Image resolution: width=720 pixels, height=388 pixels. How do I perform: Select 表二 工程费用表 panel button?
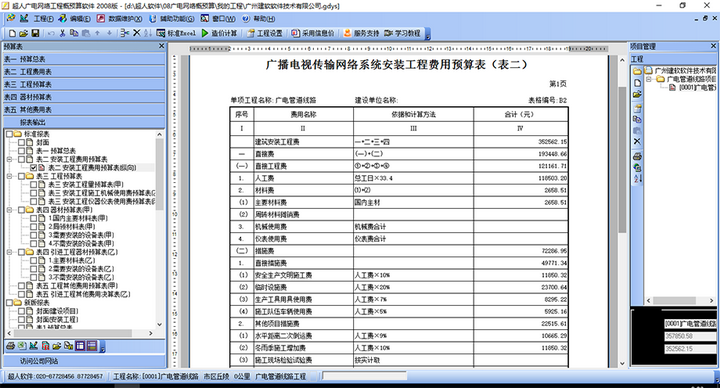click(x=84, y=72)
